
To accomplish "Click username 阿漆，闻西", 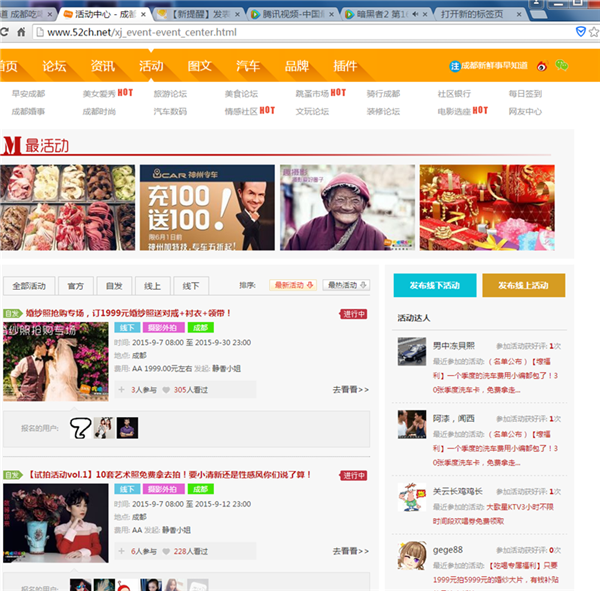I will pyautogui.click(x=453, y=419).
